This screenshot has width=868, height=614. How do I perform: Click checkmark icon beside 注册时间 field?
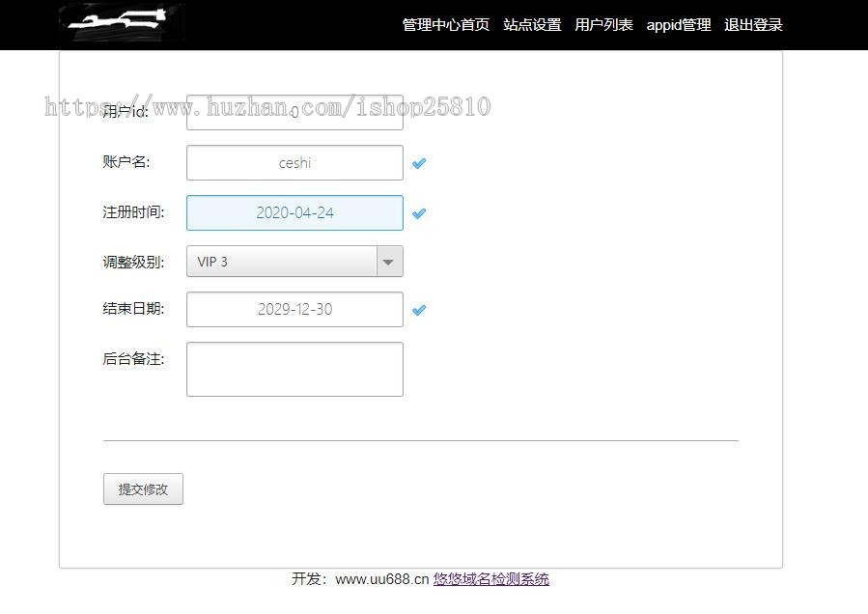tap(419, 213)
